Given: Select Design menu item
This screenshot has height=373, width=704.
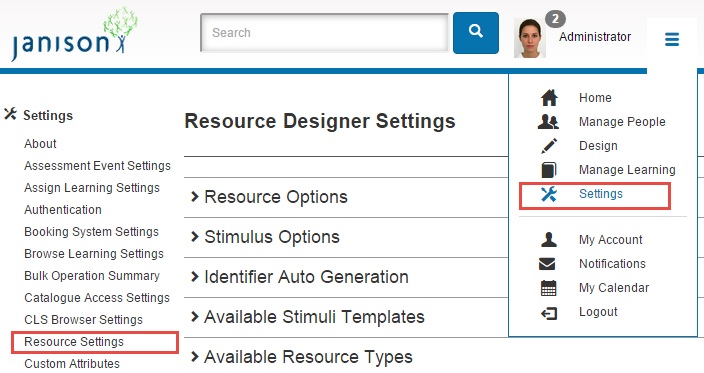Looking at the screenshot, I should [598, 146].
